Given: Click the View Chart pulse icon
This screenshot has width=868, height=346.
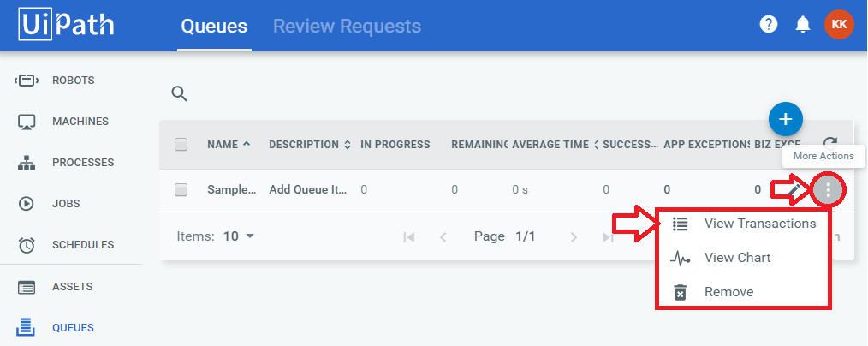Looking at the screenshot, I should pos(680,258).
